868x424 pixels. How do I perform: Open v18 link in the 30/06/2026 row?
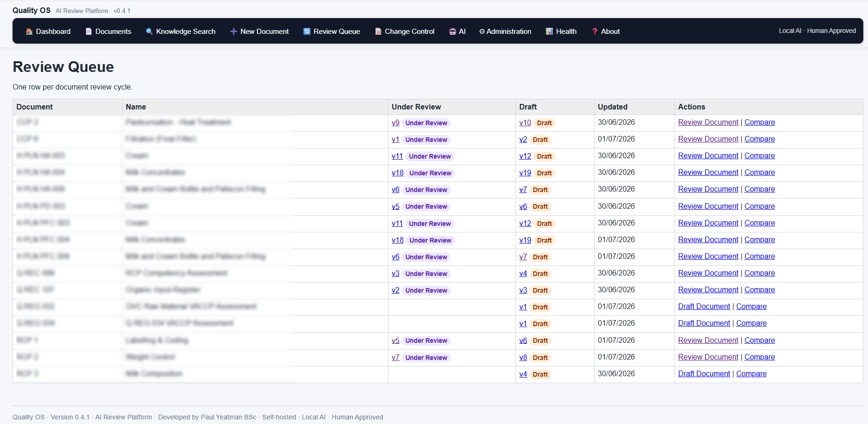pos(397,173)
